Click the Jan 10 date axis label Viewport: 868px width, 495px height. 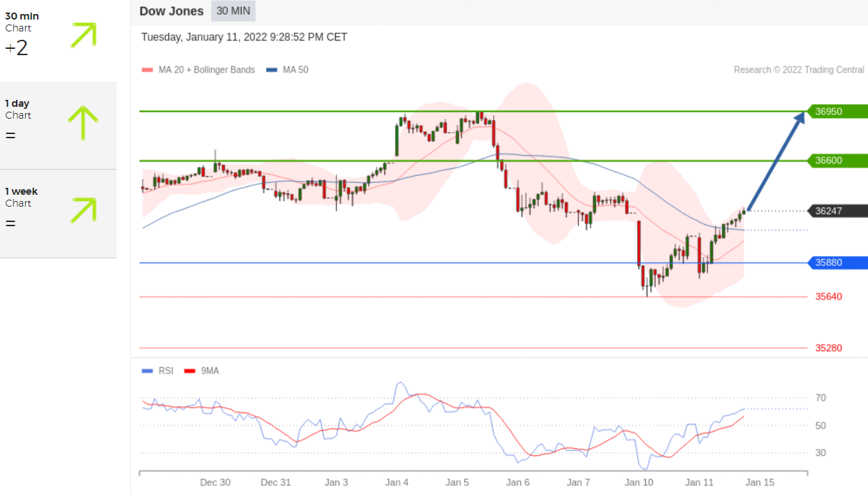pos(639,482)
